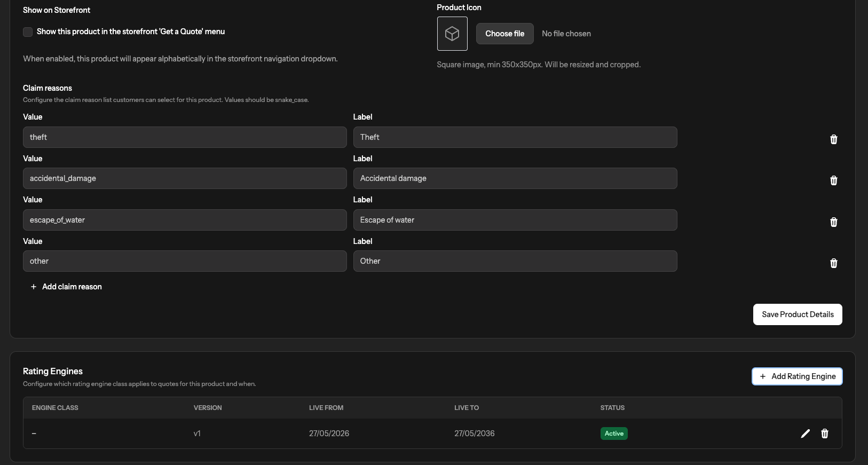Delete the v1 rating engine entry
The height and width of the screenshot is (465, 868).
[824, 434]
